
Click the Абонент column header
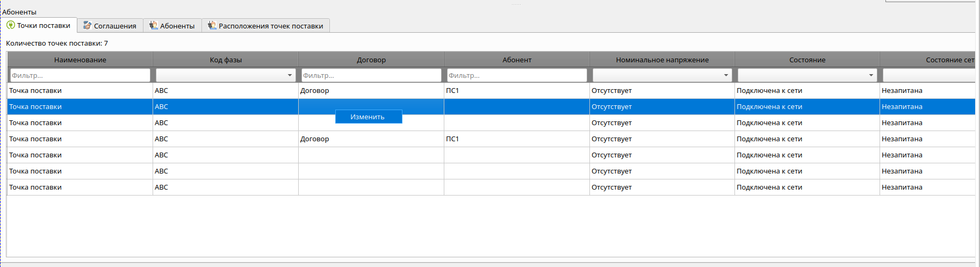(516, 60)
